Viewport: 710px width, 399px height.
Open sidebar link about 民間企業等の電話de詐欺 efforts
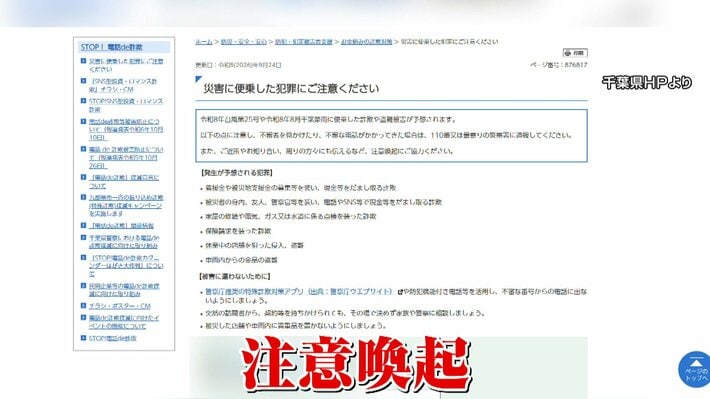click(x=124, y=290)
